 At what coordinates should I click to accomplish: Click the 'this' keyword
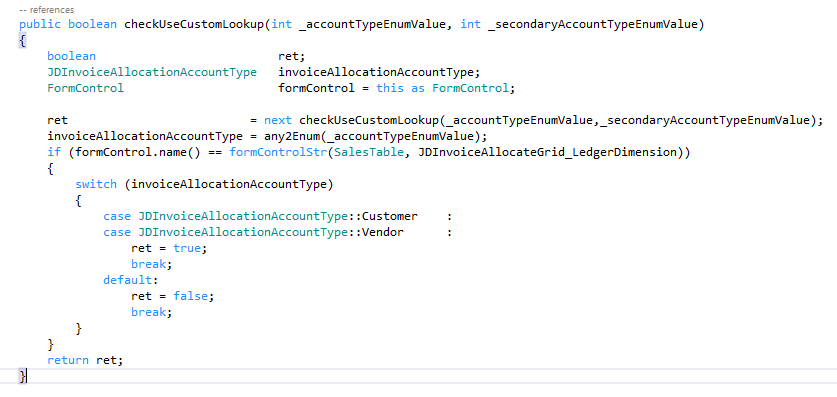tap(390, 89)
